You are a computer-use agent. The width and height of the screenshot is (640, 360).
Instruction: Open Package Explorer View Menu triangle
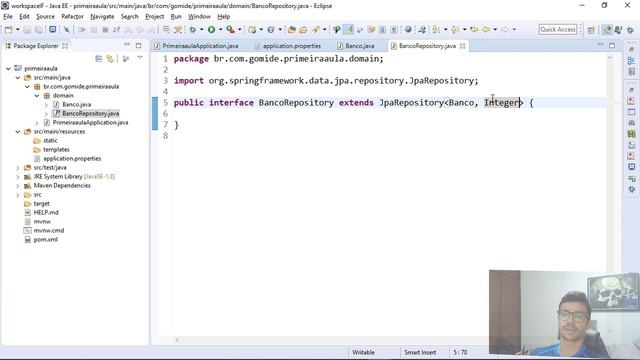[140, 58]
